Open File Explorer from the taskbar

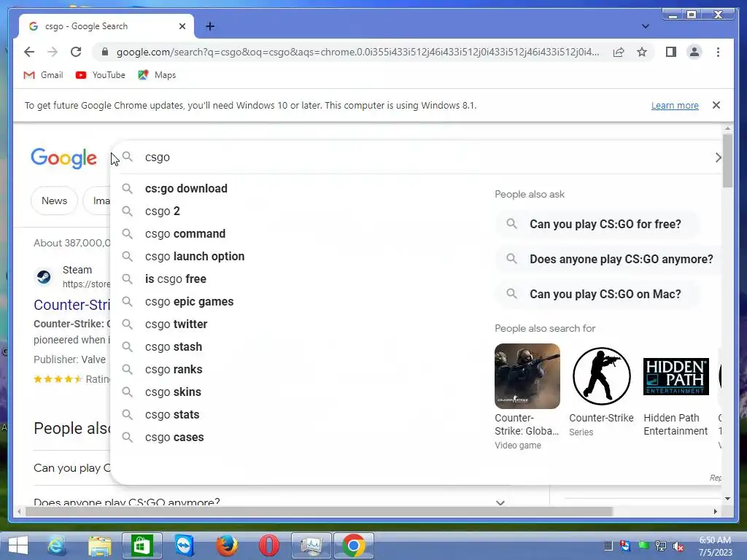(x=99, y=545)
